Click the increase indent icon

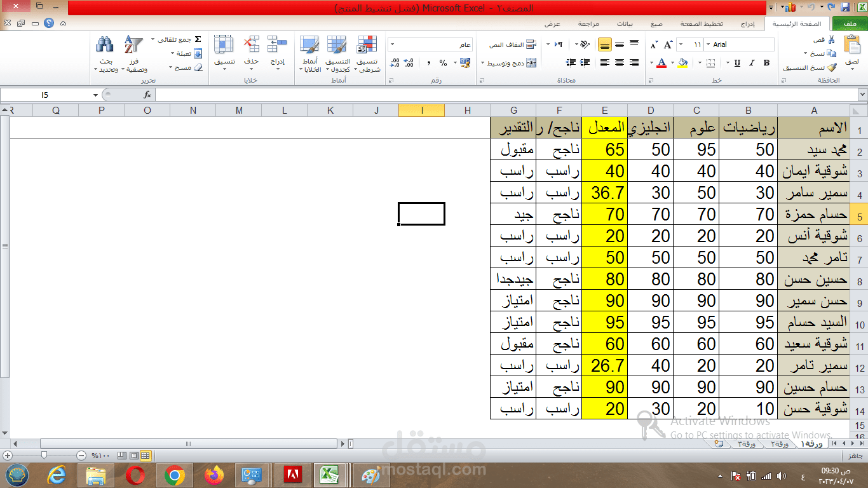click(x=570, y=63)
